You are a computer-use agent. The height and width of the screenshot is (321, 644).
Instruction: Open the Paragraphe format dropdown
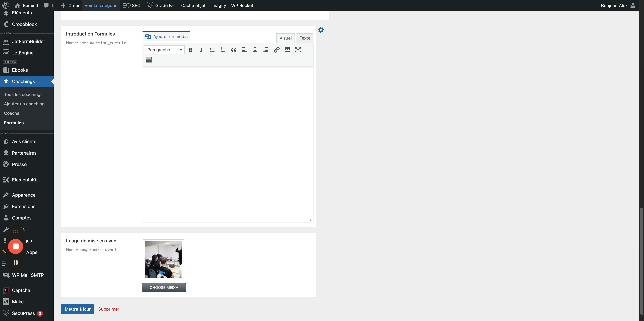point(164,50)
